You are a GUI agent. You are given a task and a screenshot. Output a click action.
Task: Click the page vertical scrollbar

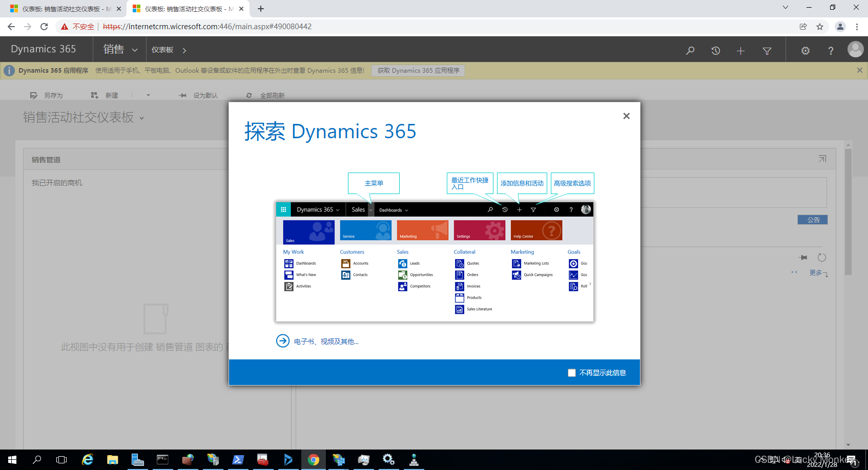[x=848, y=212]
